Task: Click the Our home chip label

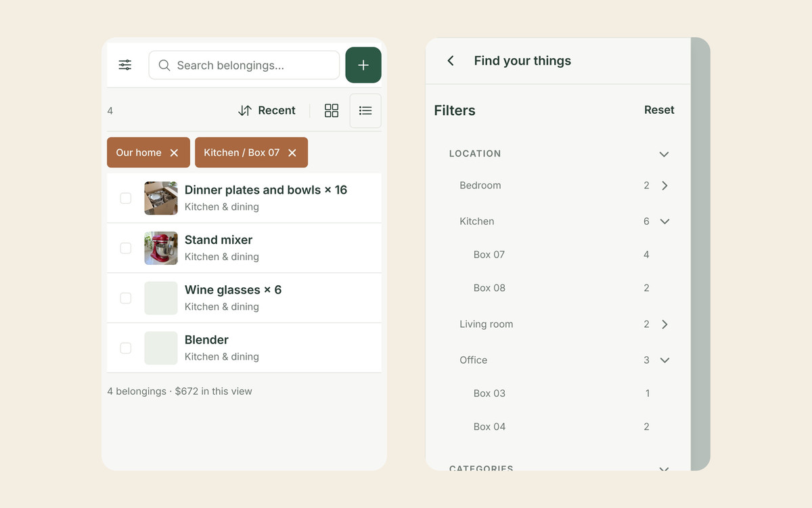Action: [139, 153]
